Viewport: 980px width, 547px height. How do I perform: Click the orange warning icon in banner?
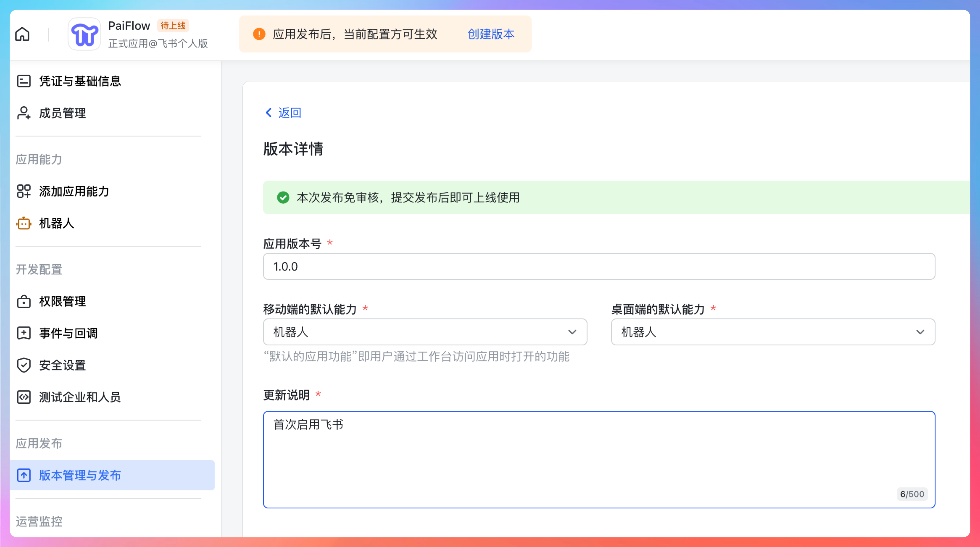click(259, 34)
